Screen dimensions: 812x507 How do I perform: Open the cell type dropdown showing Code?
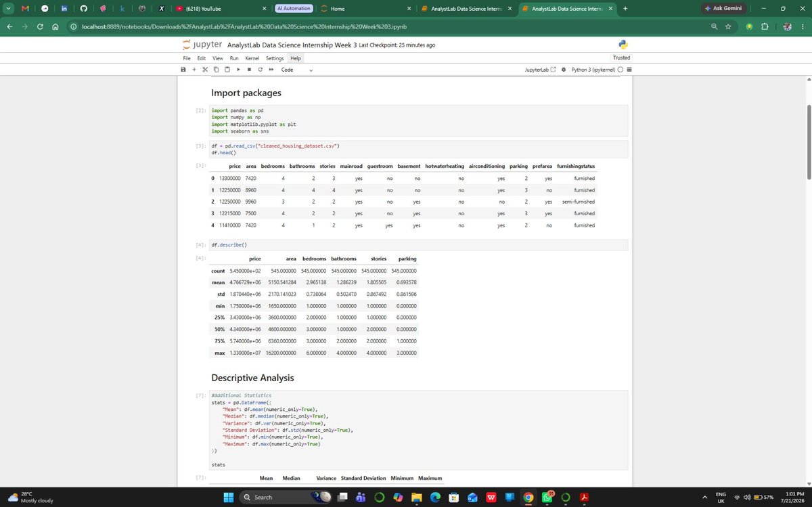coord(298,70)
